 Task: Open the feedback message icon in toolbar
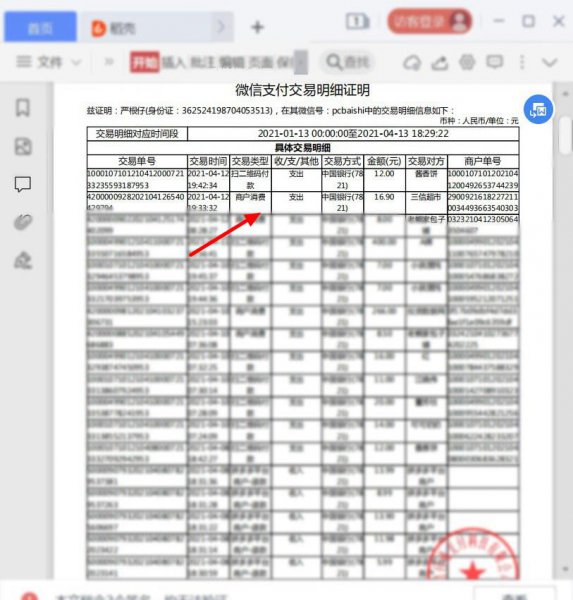[x=495, y=62]
